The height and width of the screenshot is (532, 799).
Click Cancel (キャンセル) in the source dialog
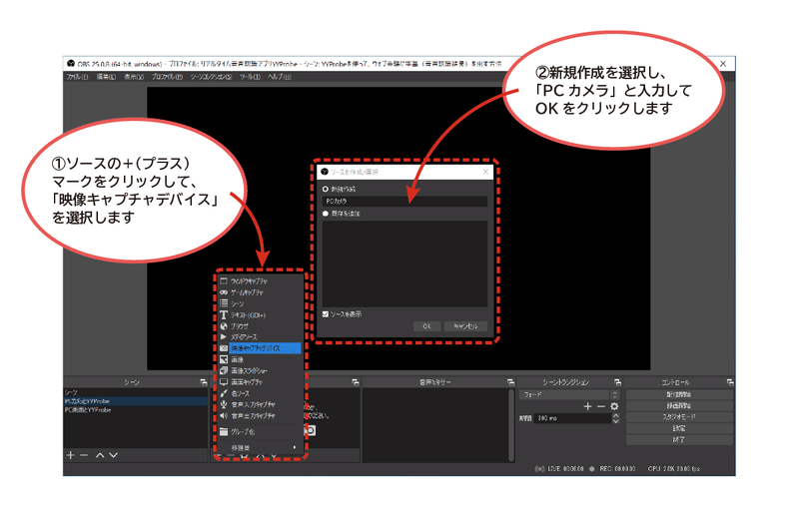465,326
